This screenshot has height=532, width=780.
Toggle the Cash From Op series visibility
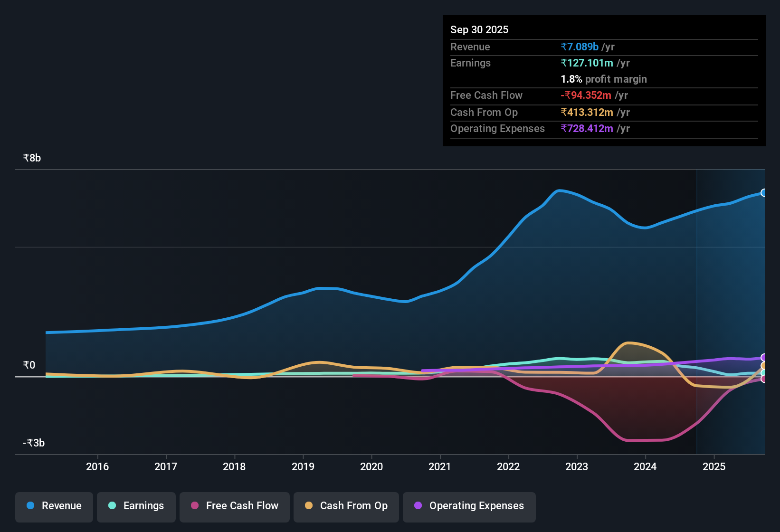[x=346, y=506]
